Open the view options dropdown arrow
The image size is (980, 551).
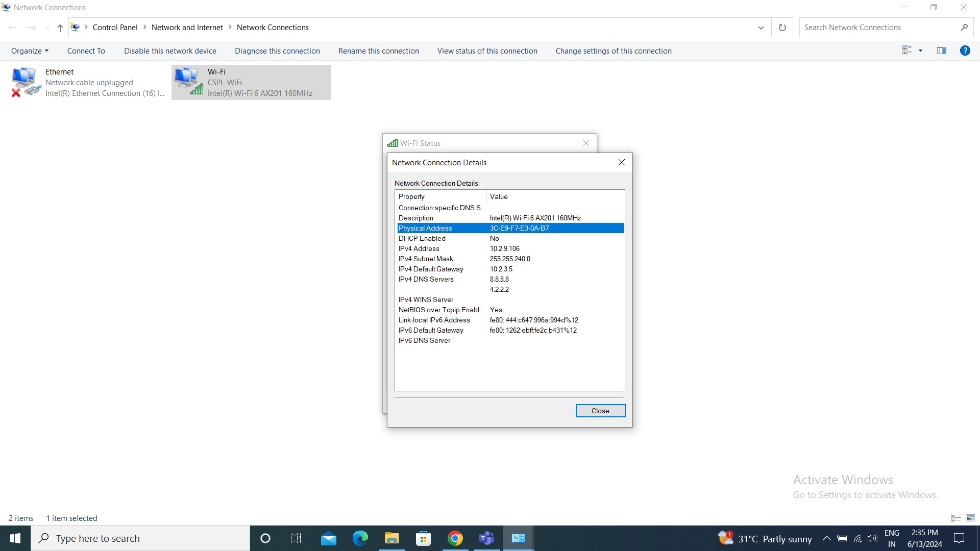click(x=921, y=51)
